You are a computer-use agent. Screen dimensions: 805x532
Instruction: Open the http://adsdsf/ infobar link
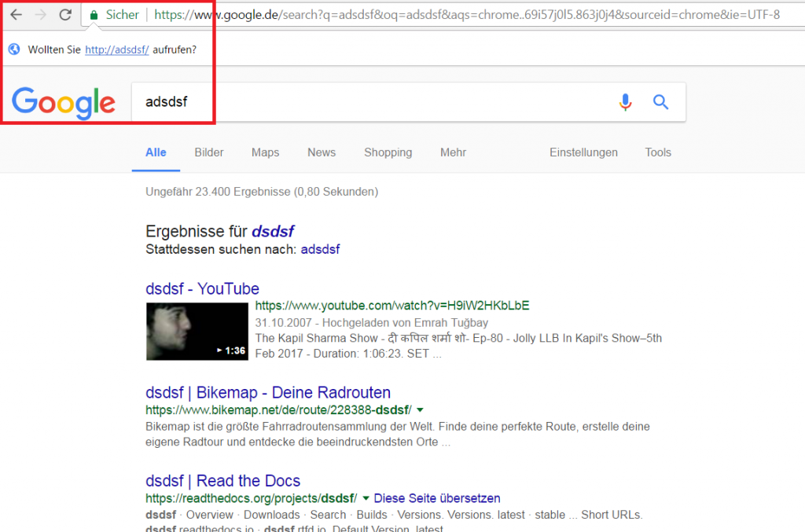tap(116, 50)
